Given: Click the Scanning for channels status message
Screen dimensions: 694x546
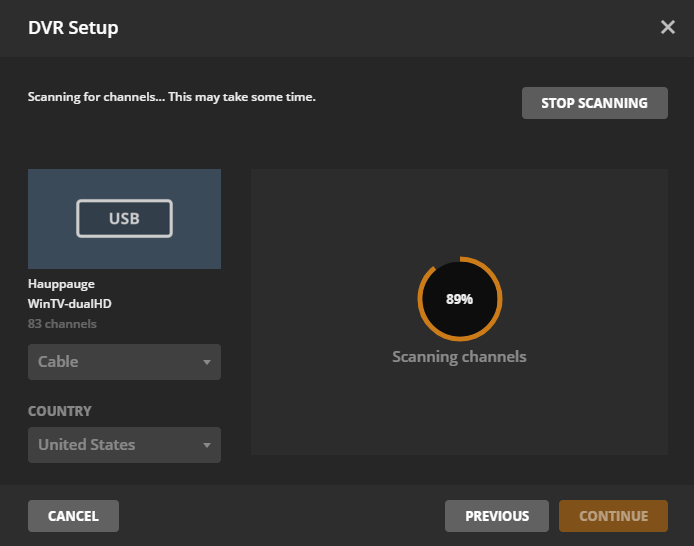Looking at the screenshot, I should [172, 97].
